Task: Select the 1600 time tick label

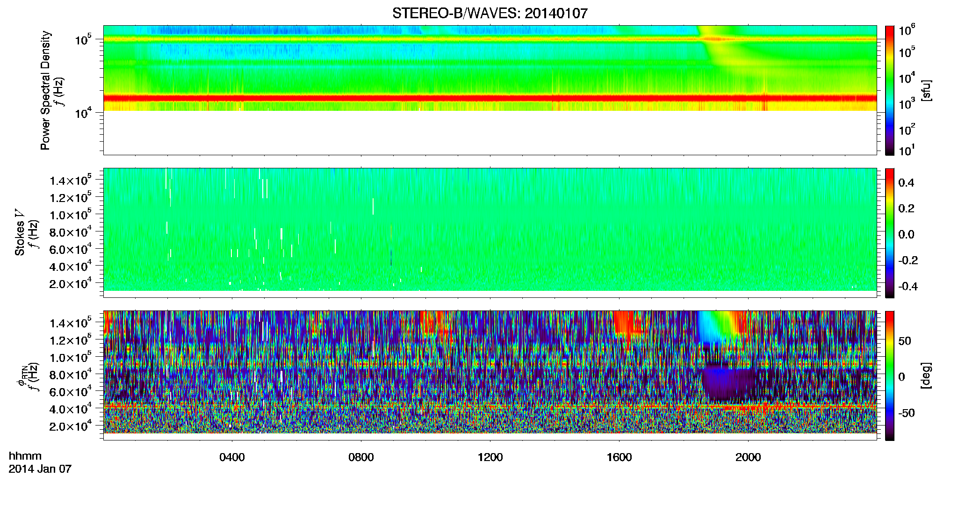Action: tap(619, 457)
